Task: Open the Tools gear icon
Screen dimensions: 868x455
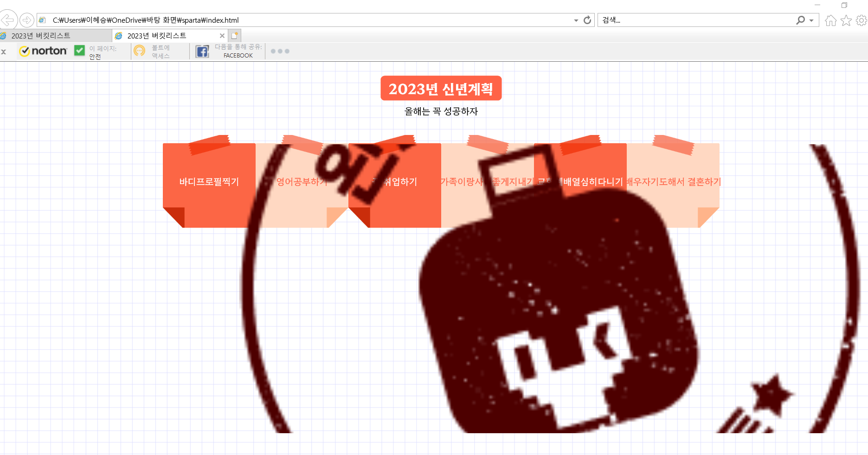Action: pos(862,20)
